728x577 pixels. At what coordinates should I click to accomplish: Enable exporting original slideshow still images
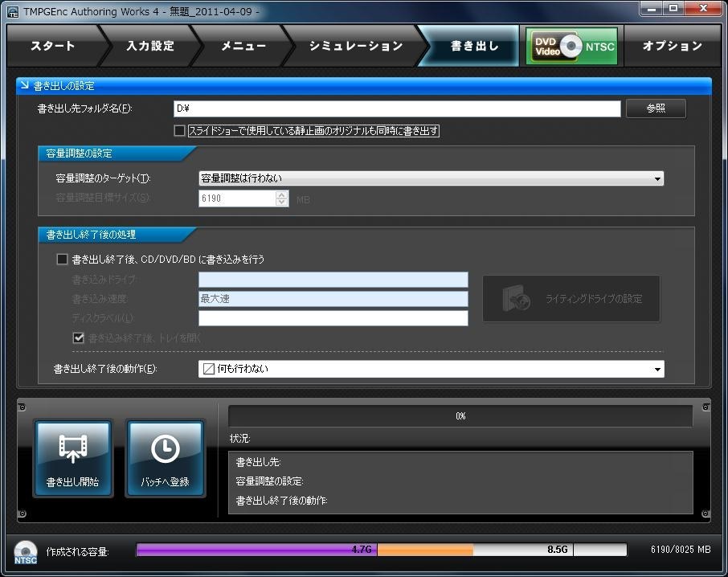coord(179,130)
